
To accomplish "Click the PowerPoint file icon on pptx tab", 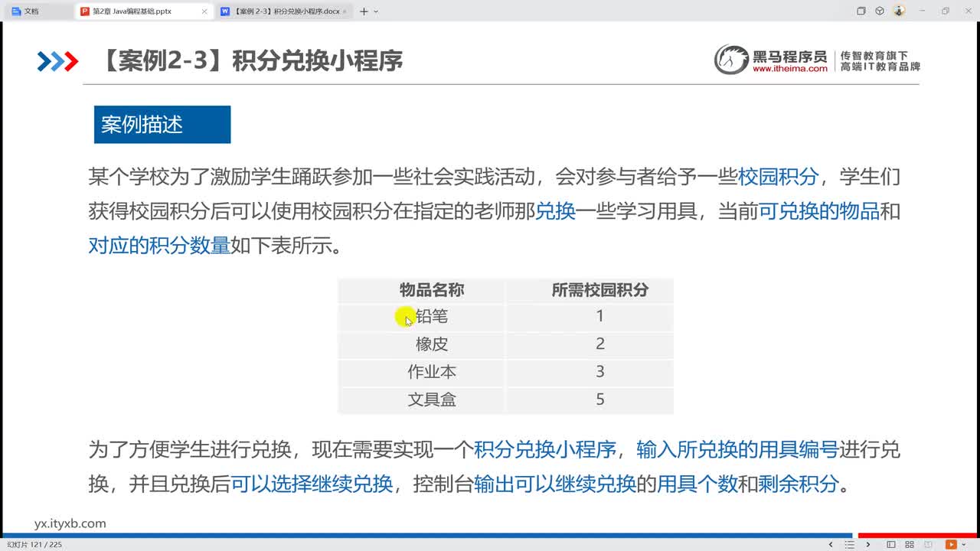I will [x=85, y=11].
